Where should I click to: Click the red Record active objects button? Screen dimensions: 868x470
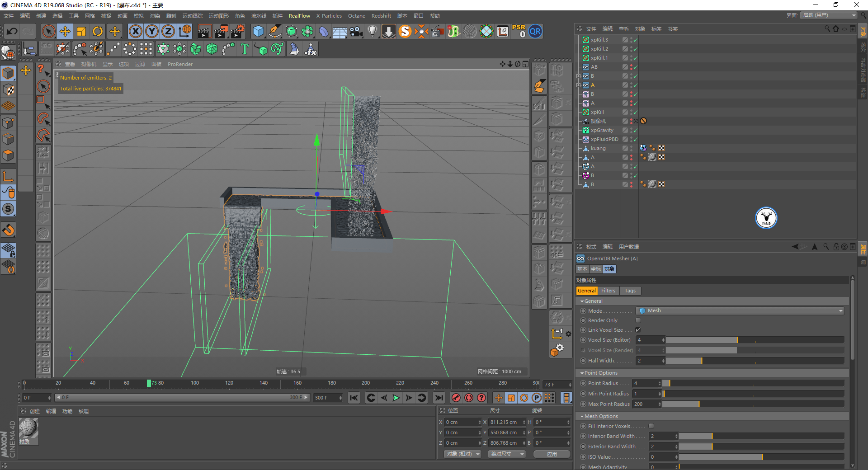tap(456, 398)
